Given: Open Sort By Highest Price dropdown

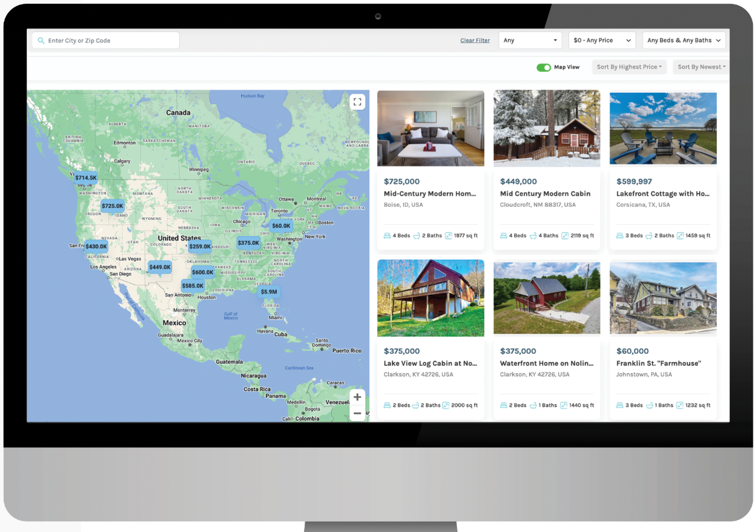Looking at the screenshot, I should (x=629, y=67).
